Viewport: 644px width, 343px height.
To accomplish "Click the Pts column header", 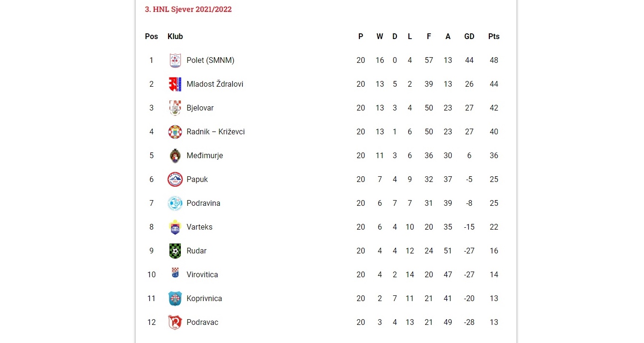I will (x=494, y=37).
